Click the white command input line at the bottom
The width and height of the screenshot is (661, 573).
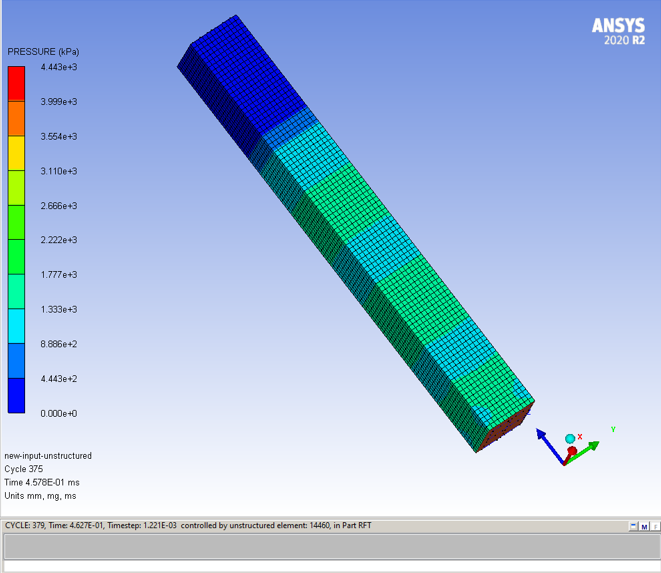330,566
